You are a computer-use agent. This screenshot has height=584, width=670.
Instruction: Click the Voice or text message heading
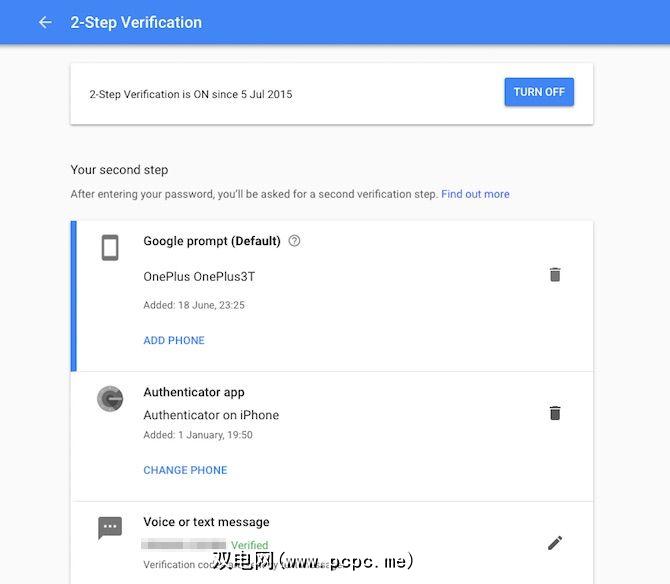[206, 522]
